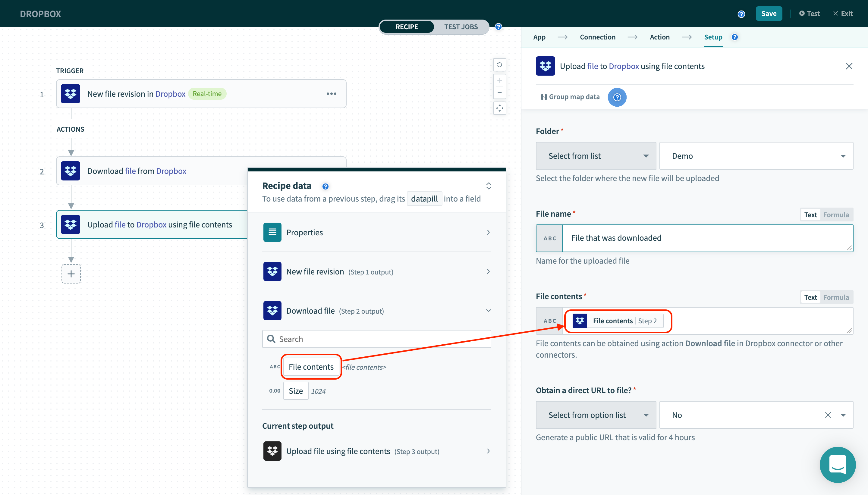The image size is (868, 495).
Task: Open the trigger step options menu
Action: pyautogui.click(x=332, y=93)
